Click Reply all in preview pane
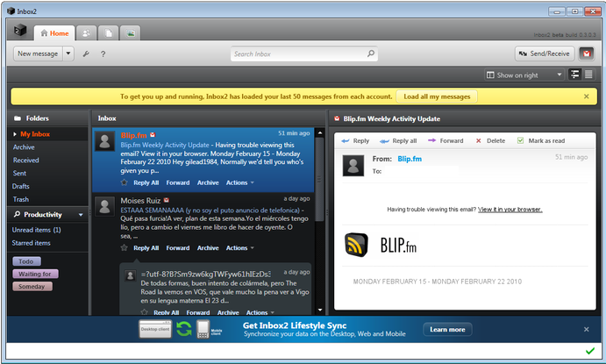 point(398,141)
